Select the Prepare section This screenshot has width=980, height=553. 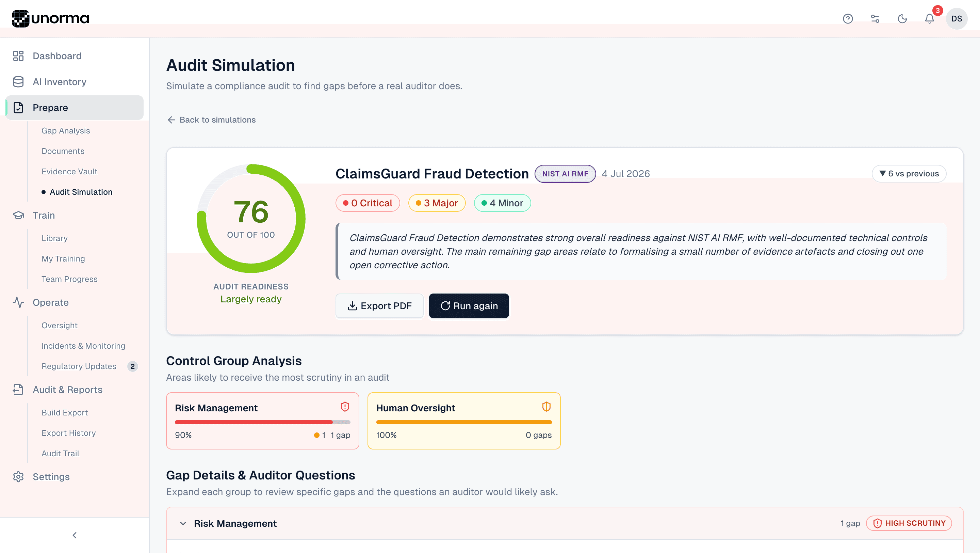tap(75, 108)
